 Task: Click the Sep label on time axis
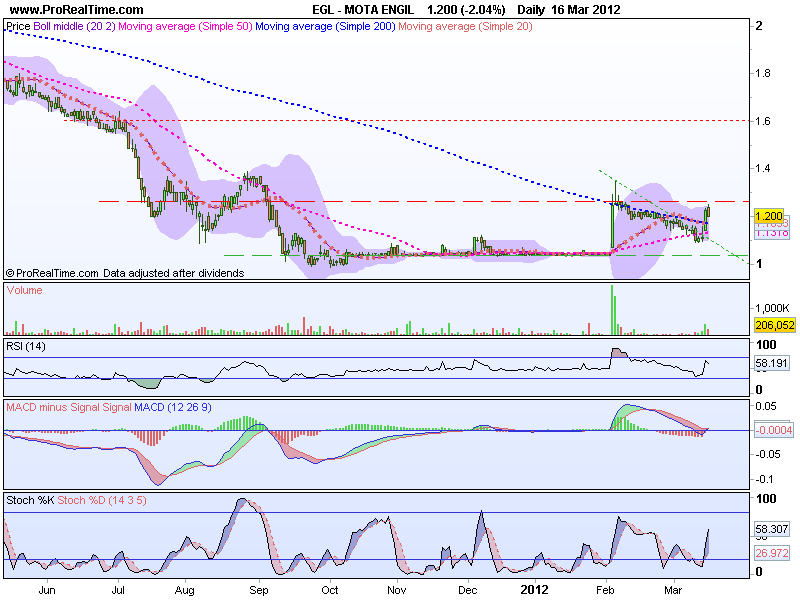(x=259, y=590)
